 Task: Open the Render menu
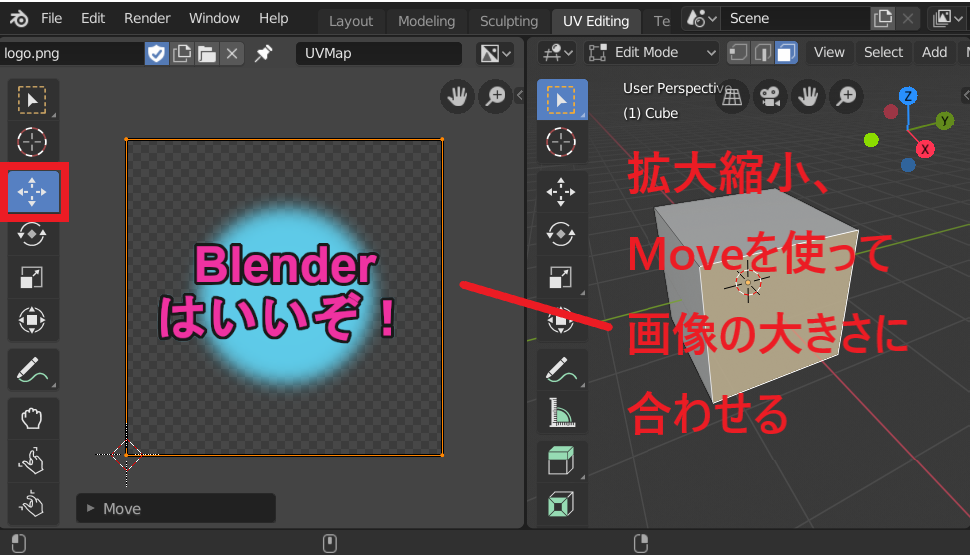147,19
